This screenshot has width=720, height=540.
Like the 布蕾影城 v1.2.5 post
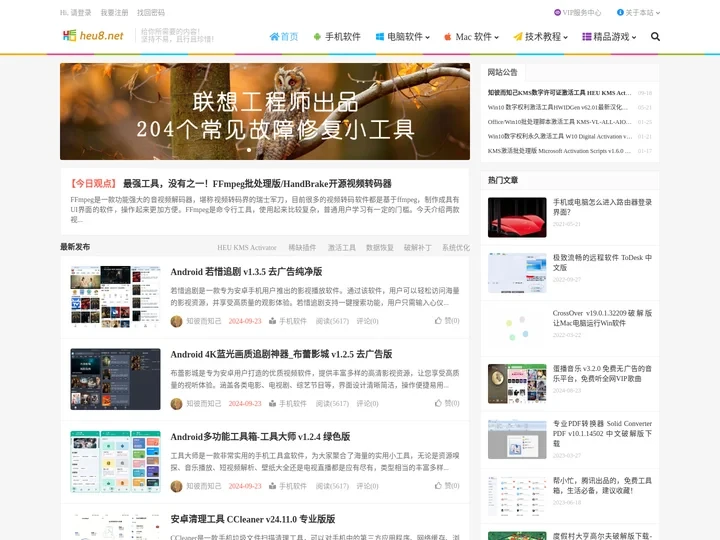tap(447, 403)
